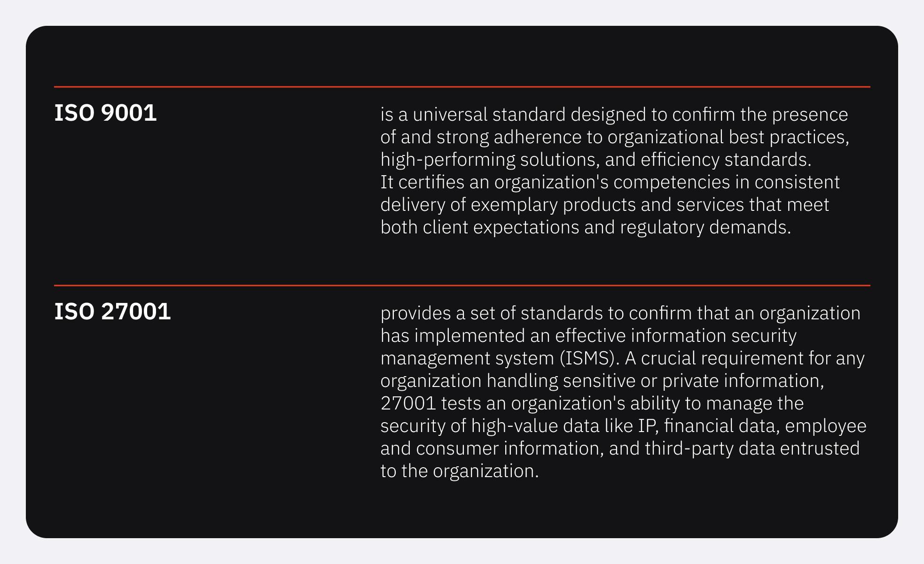
Task: Click the red divider line above ISO 9001
Action: tap(462, 87)
